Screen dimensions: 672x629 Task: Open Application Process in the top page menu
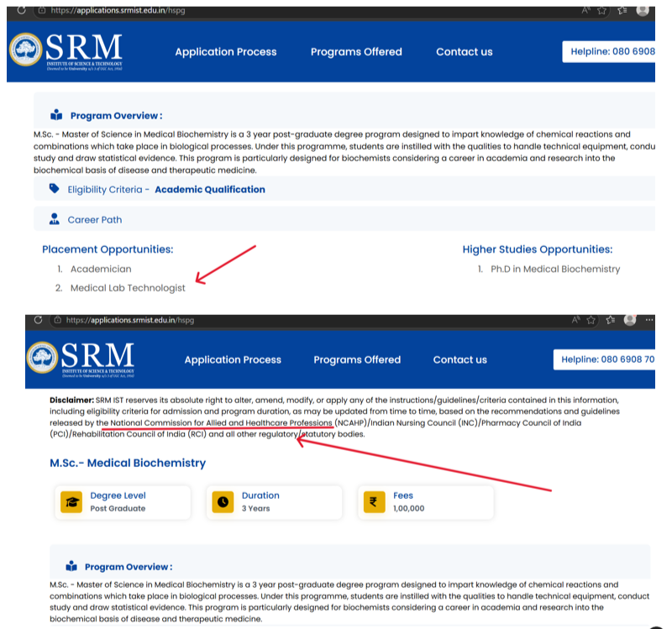(x=226, y=52)
